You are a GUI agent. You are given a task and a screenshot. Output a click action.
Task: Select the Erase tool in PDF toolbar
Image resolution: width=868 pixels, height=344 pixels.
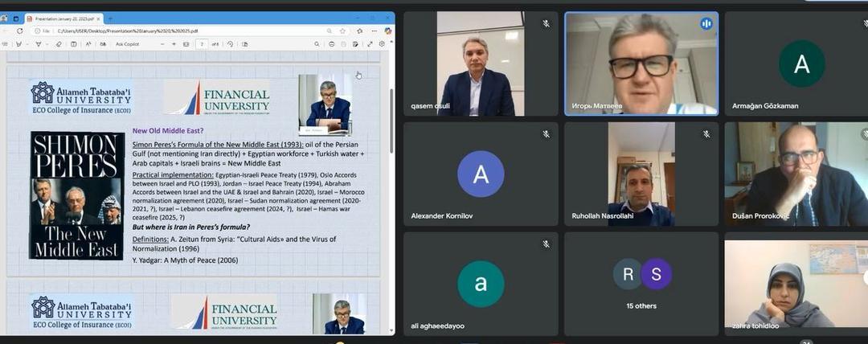pyautogui.click(x=59, y=44)
